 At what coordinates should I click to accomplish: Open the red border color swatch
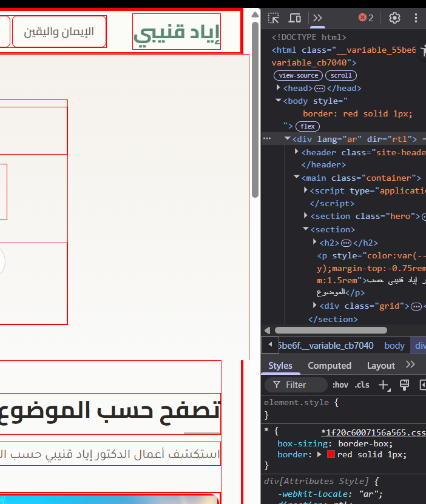pos(331,454)
